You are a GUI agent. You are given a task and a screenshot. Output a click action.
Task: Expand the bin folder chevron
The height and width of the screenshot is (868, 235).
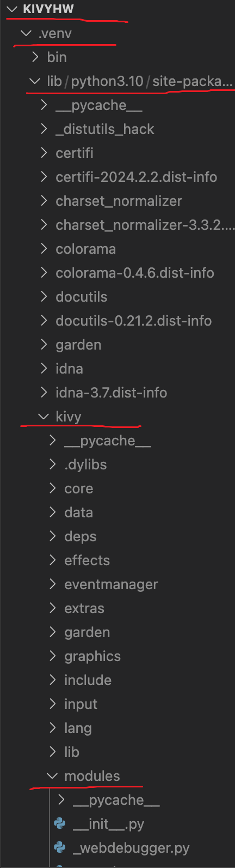(x=35, y=57)
